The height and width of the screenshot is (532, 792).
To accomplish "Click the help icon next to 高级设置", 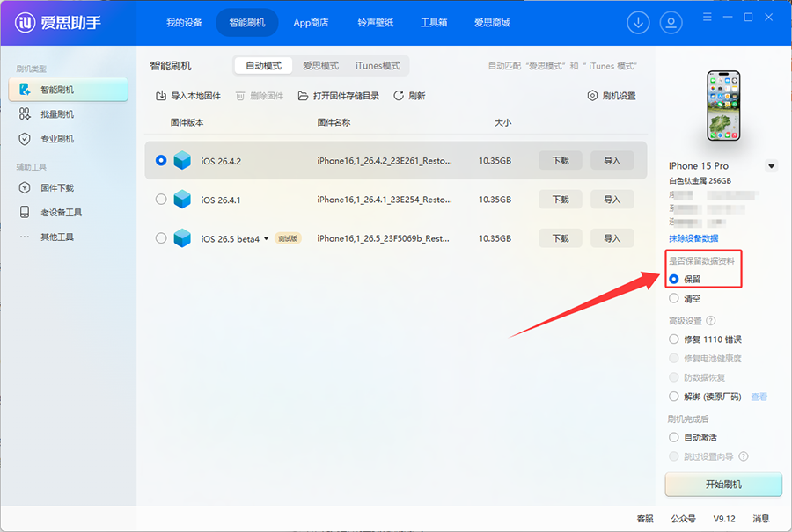I will (711, 320).
